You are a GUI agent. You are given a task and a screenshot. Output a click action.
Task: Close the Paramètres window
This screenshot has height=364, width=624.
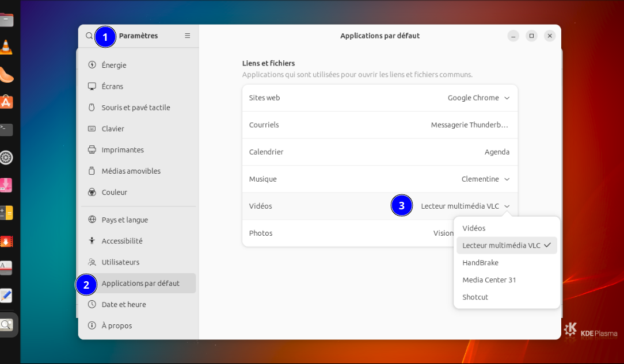pos(550,36)
